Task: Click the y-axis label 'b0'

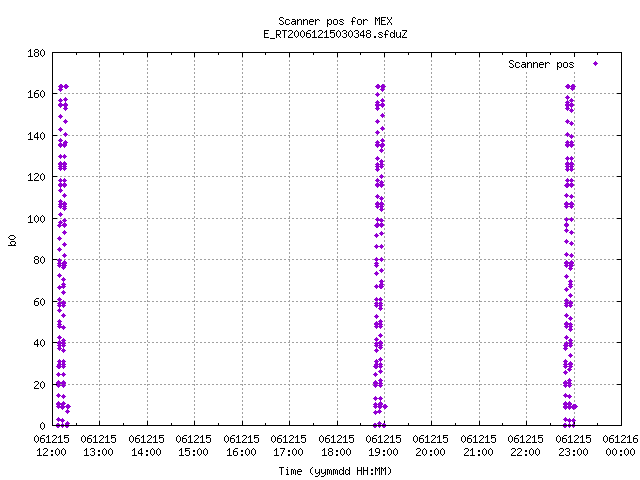Action: [x=13, y=240]
